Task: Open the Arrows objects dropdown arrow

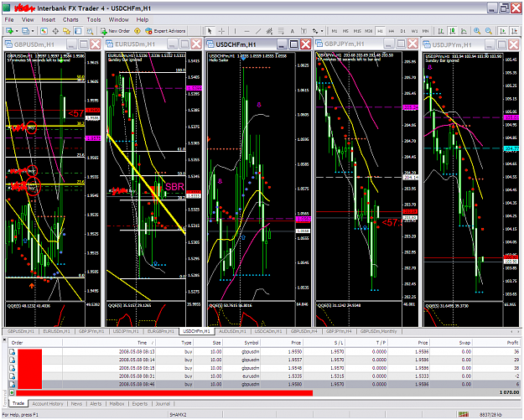Action: tap(322, 31)
